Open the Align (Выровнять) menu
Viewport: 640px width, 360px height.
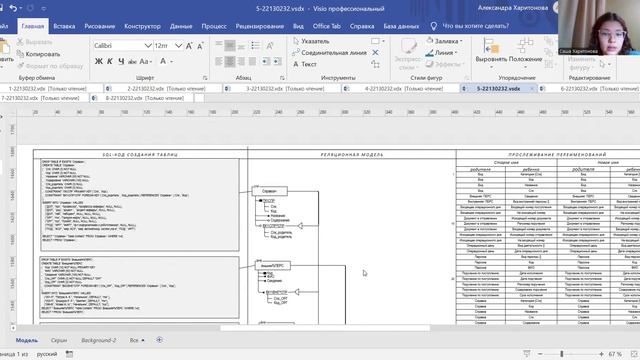click(x=491, y=53)
